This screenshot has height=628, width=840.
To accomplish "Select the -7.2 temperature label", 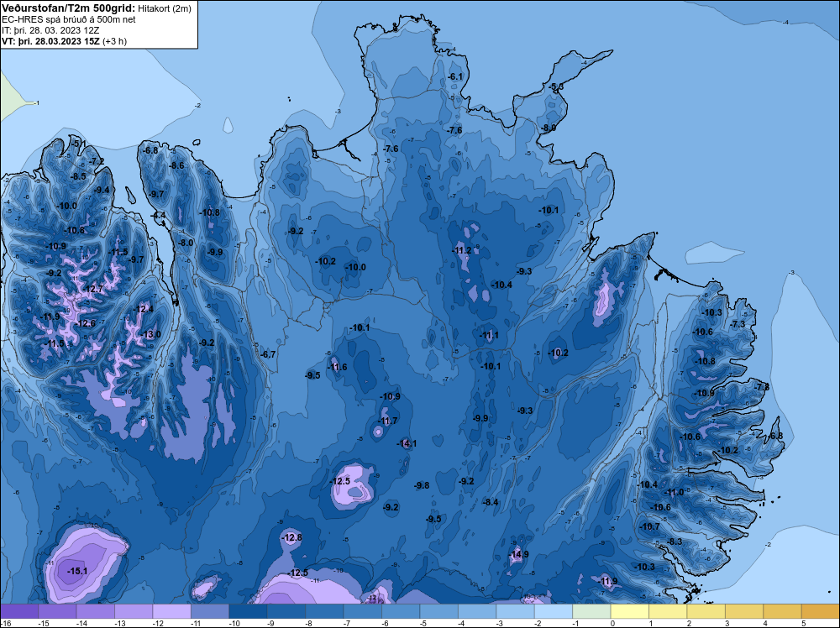I will [97, 161].
